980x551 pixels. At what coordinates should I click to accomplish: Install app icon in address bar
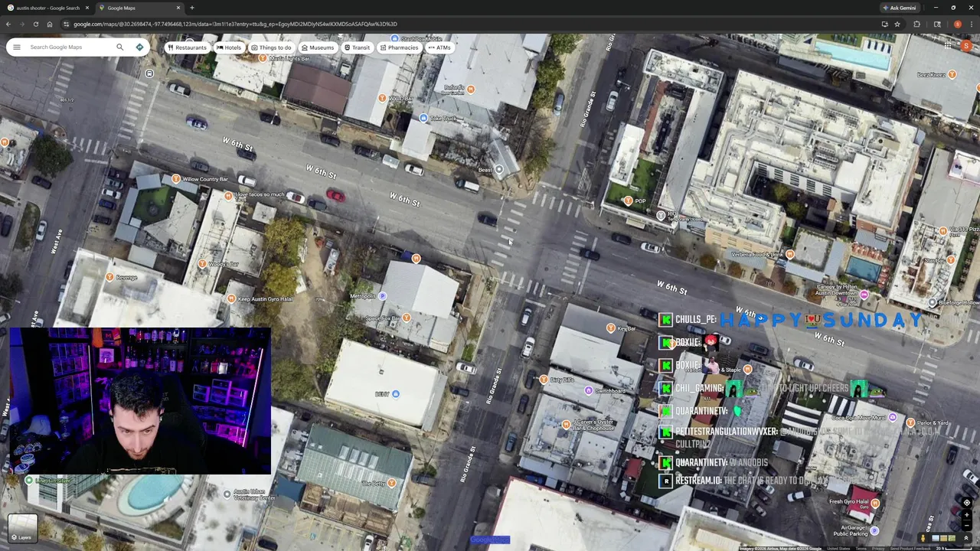884,24
